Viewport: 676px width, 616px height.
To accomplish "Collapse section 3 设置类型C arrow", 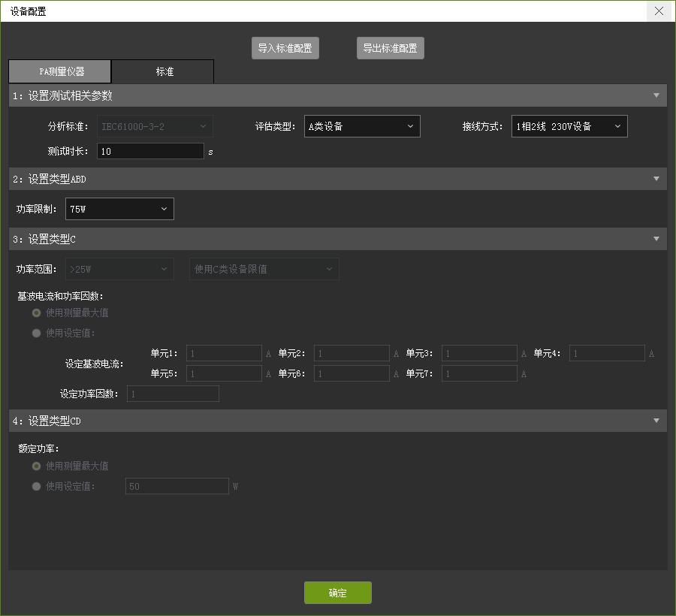I will coord(656,239).
